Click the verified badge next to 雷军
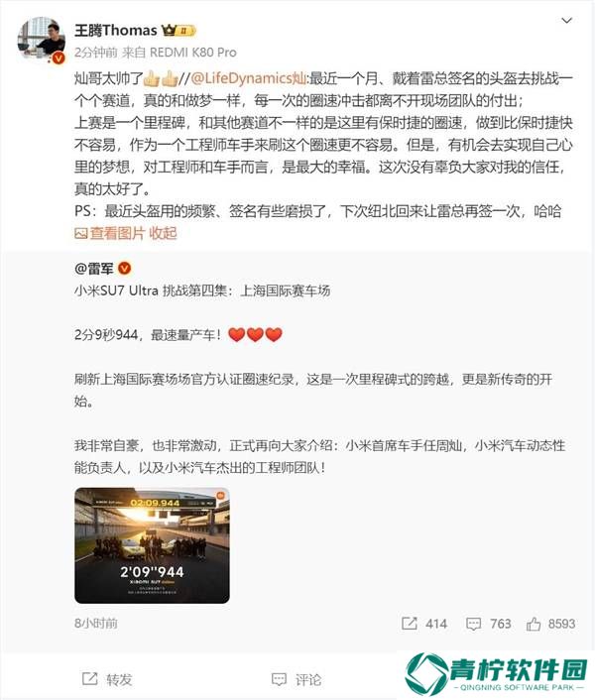The width and height of the screenshot is (595, 700). [x=125, y=269]
